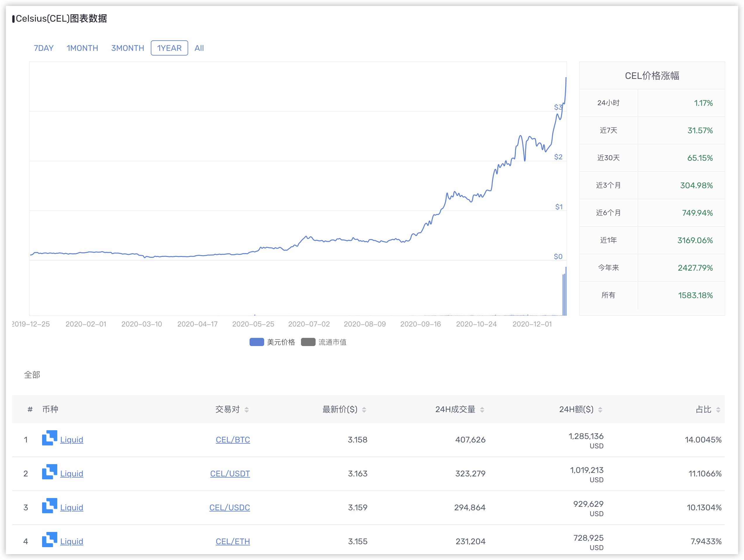744x560 pixels.
Task: Click volume 294,864 in CEL/USDC row
Action: tap(470, 508)
